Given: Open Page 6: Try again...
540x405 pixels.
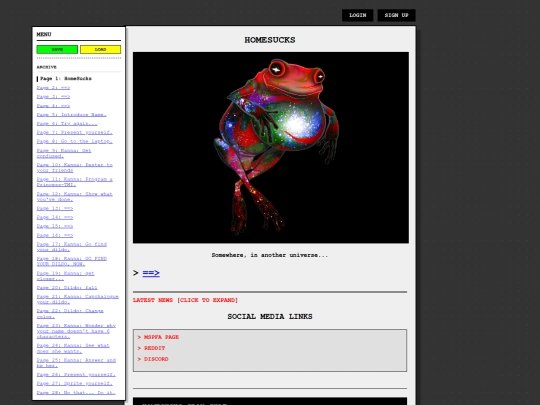Looking at the screenshot, I should coord(67,124).
